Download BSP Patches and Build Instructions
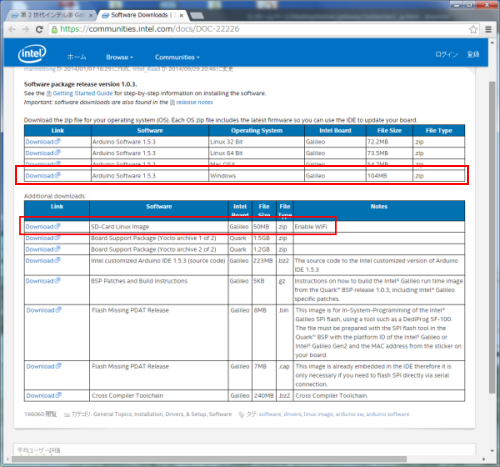The width and height of the screenshot is (500, 467). 43,281
